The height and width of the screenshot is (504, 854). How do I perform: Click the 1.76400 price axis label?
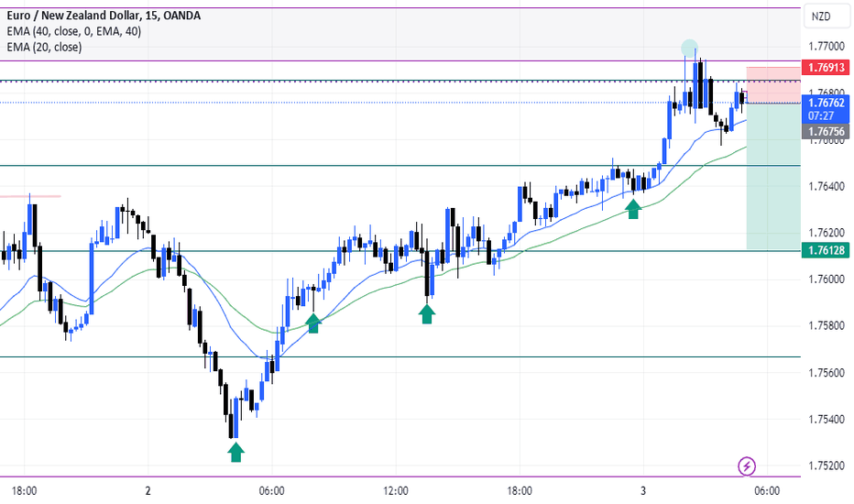[827, 186]
